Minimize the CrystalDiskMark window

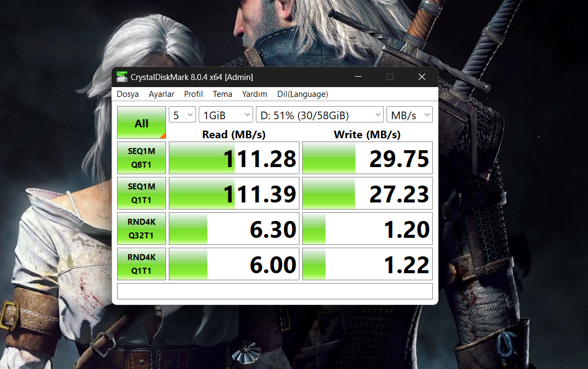tap(358, 77)
